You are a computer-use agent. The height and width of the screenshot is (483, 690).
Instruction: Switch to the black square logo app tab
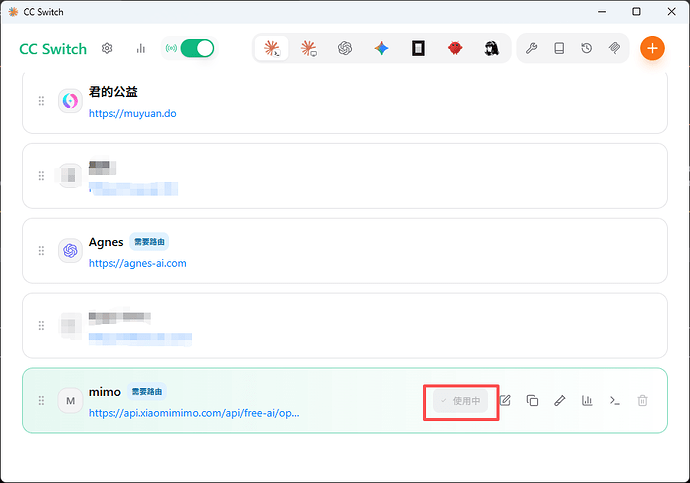418,48
